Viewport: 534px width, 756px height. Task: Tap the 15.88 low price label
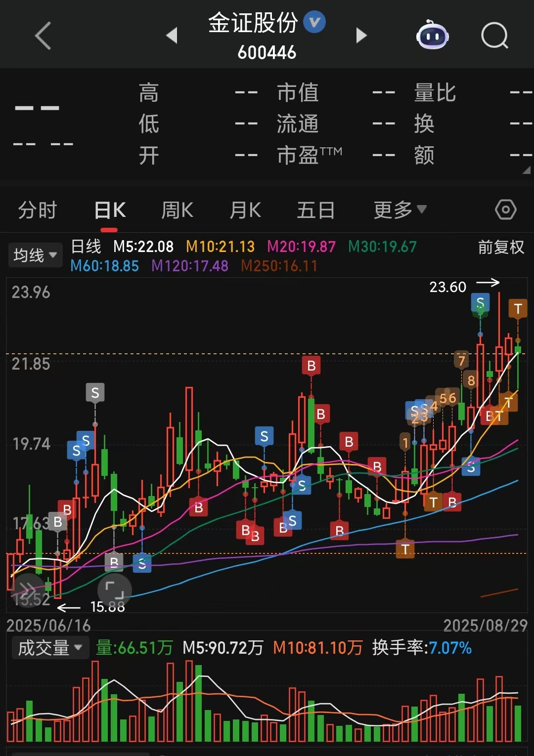coord(107,606)
